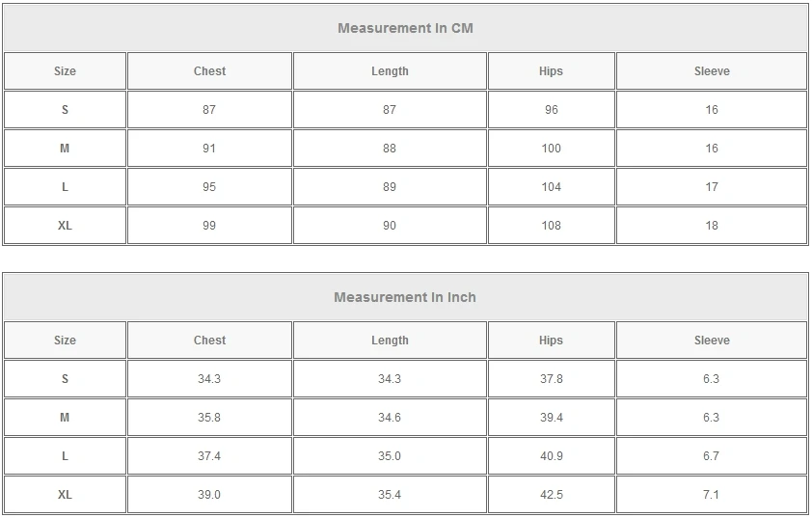Screen dimensions: 812x518
Task: Click length value 34.6 for size M
Action: [x=390, y=418]
